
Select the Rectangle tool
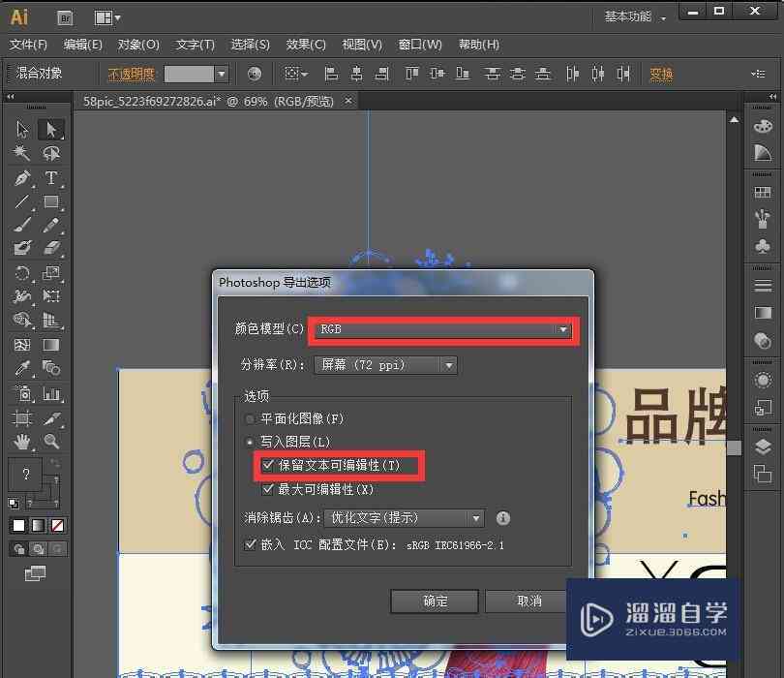51,201
